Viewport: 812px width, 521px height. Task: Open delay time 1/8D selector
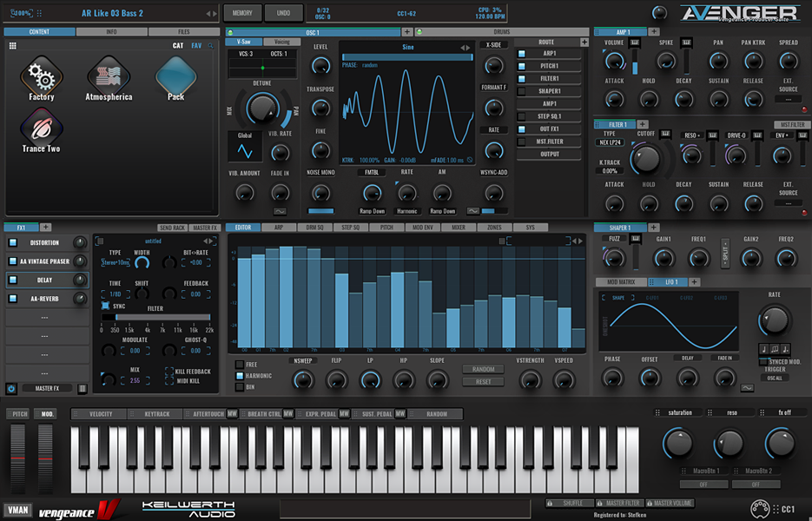coord(115,294)
